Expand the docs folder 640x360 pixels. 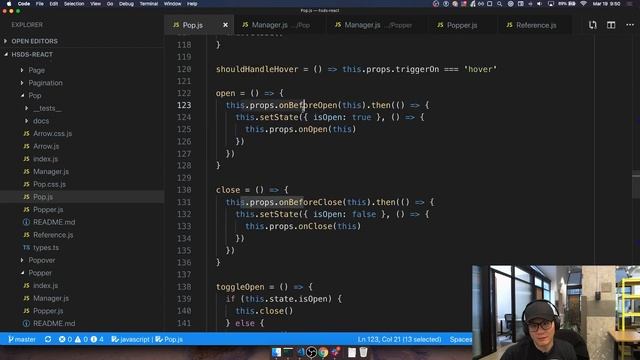tap(41, 121)
